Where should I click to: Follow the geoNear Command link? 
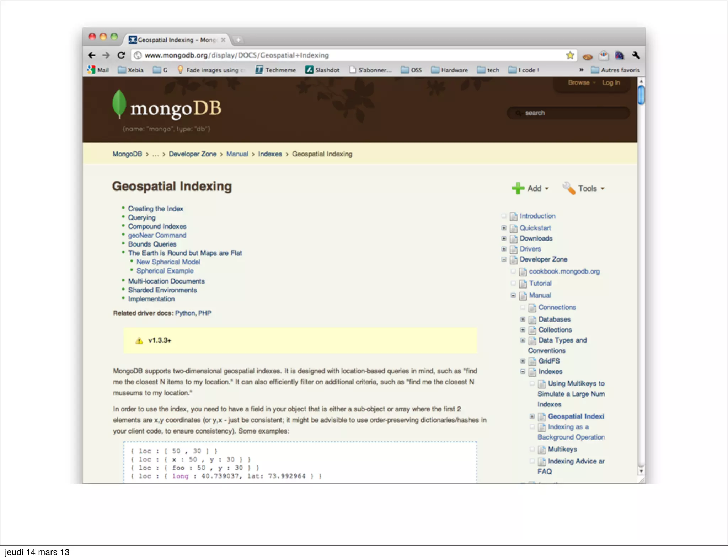click(157, 235)
